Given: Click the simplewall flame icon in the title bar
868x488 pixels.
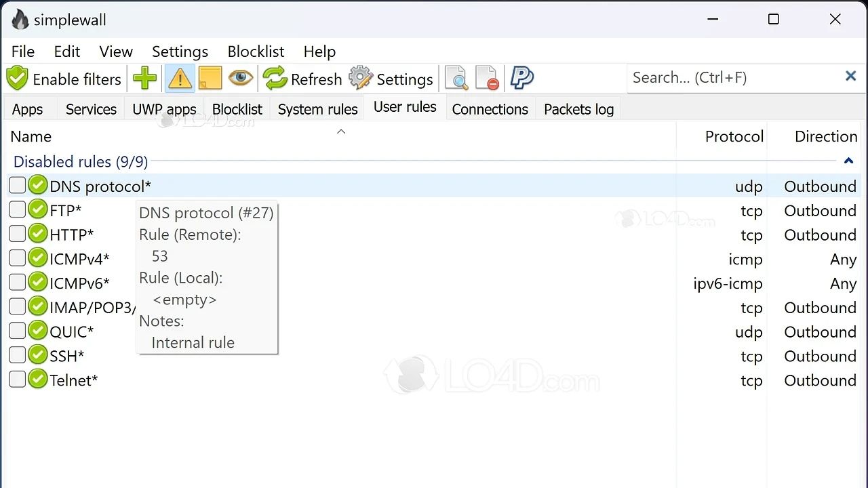Looking at the screenshot, I should pyautogui.click(x=20, y=20).
